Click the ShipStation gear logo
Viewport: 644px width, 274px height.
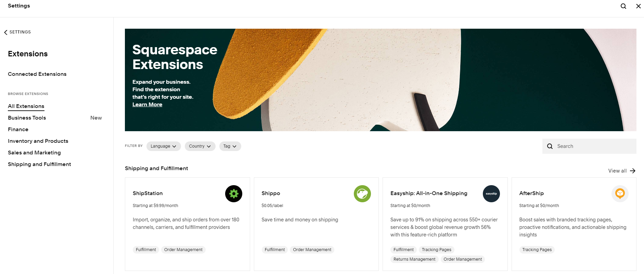pos(234,194)
